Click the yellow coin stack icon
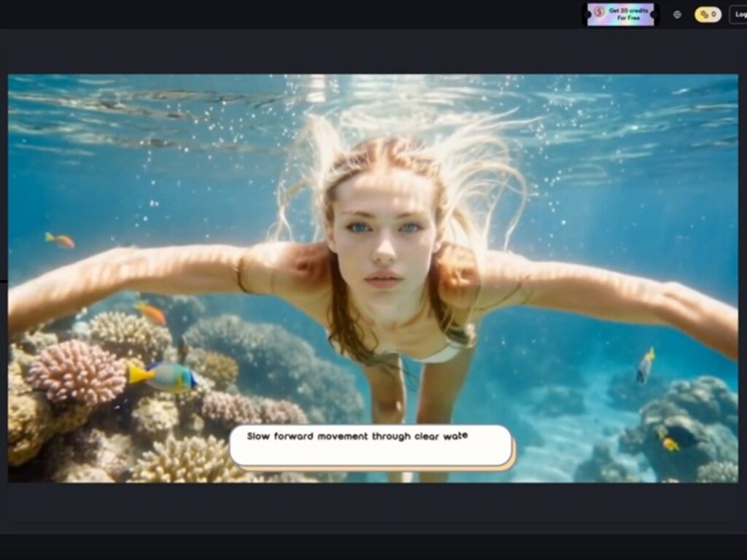 [x=704, y=15]
